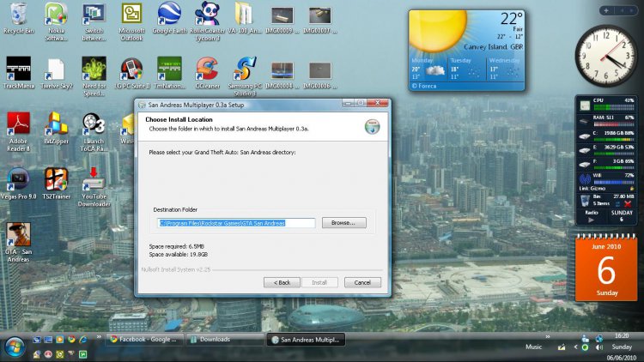
Task: Launch the BitZipper shortcut
Action: pos(57,128)
